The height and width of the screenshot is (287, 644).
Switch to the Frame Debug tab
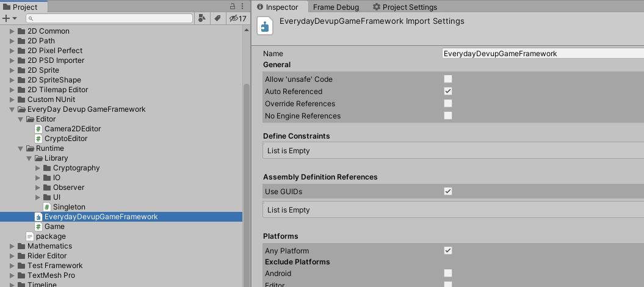coord(336,7)
